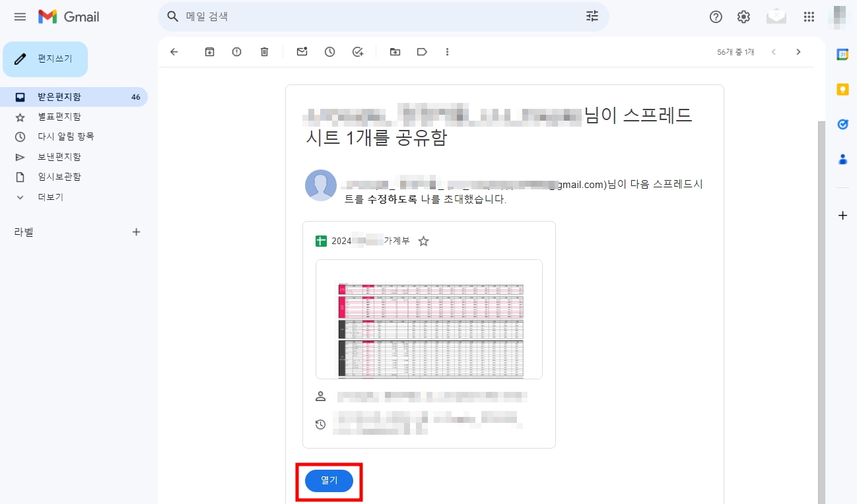Create a new label with plus icon

136,232
